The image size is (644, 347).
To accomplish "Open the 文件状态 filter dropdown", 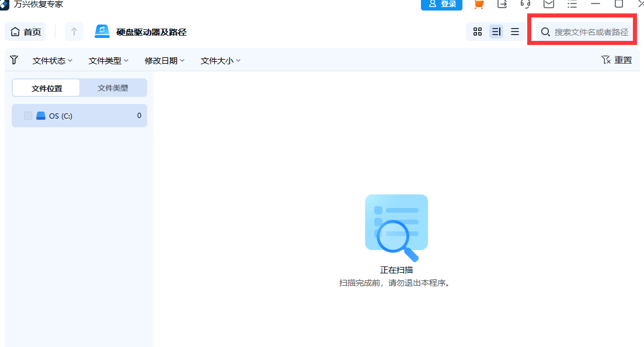I will pyautogui.click(x=52, y=60).
